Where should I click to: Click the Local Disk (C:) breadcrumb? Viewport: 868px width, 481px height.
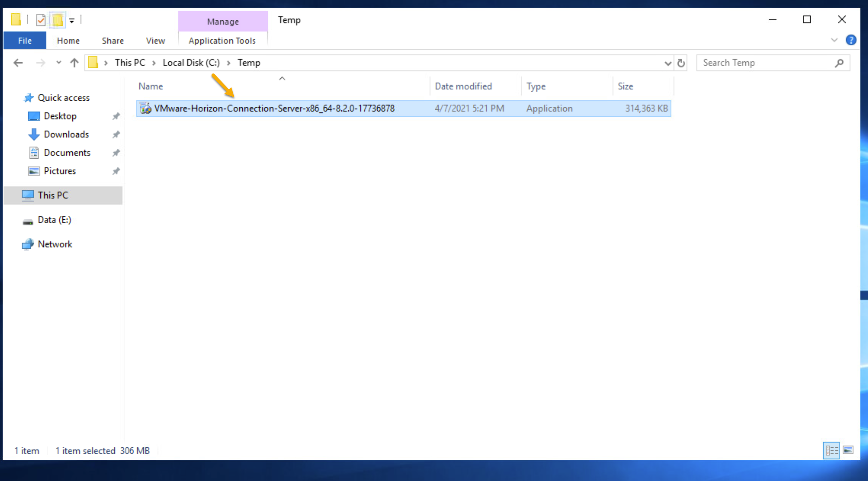click(191, 63)
